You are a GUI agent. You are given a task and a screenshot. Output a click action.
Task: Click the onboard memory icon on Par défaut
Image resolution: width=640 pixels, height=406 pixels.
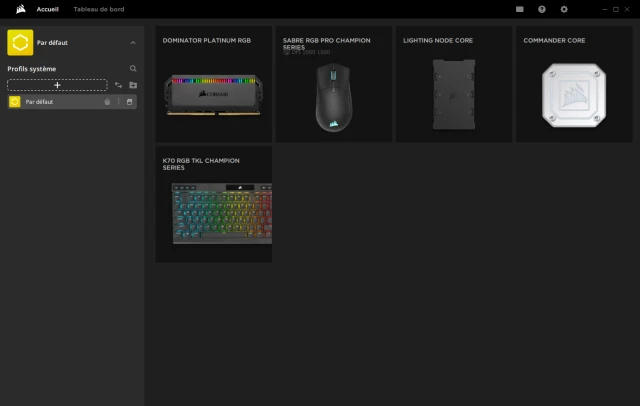129,102
